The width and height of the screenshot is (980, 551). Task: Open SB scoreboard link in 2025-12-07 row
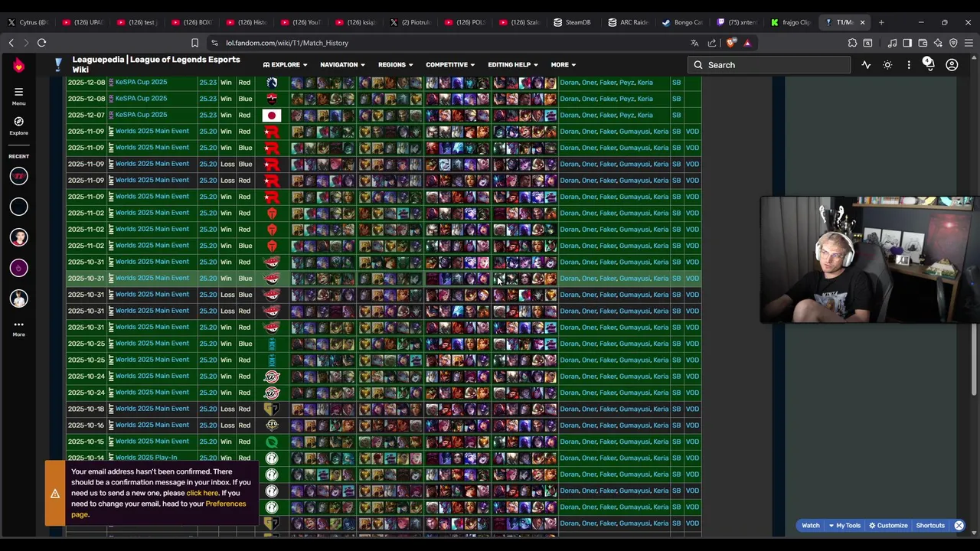pyautogui.click(x=676, y=115)
